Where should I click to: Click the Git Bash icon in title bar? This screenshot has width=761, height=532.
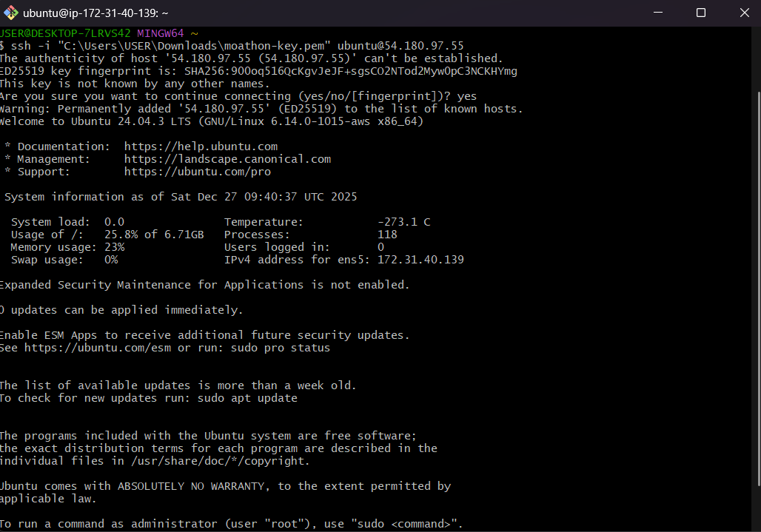(10, 13)
